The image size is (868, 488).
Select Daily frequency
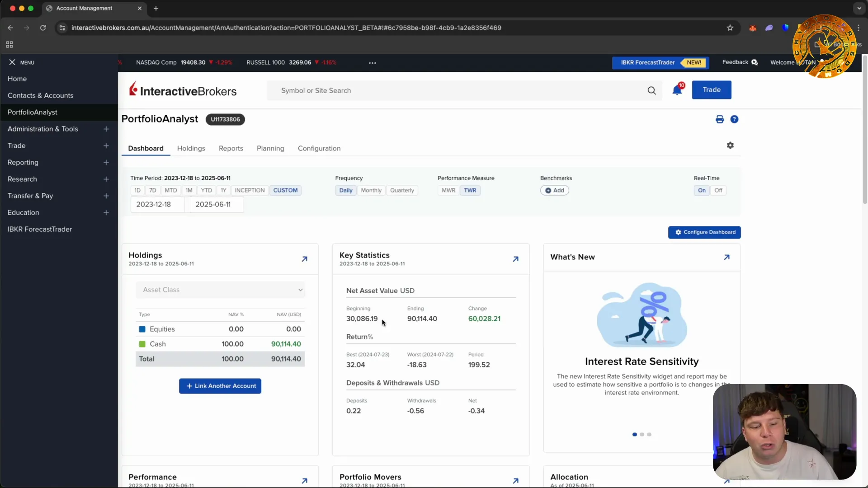tap(346, 190)
